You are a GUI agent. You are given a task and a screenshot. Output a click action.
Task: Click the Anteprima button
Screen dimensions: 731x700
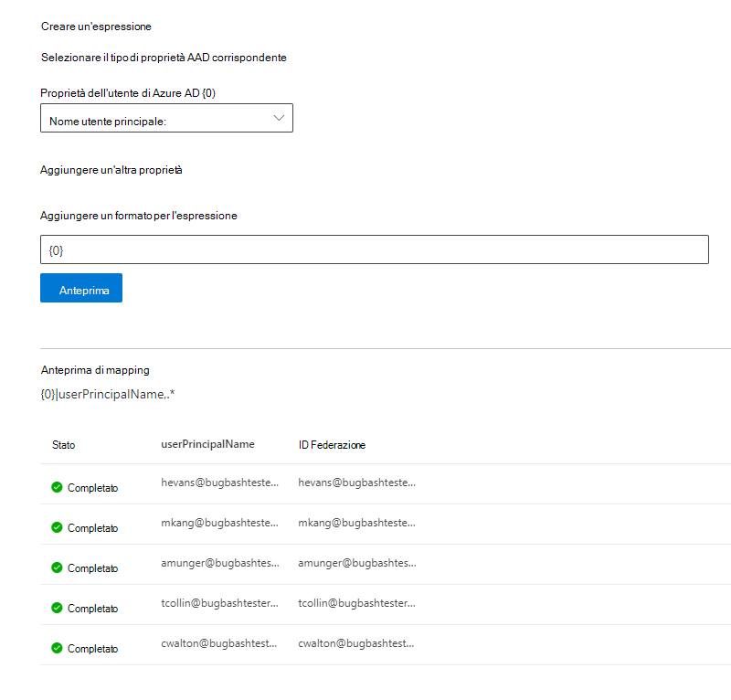coord(80,288)
